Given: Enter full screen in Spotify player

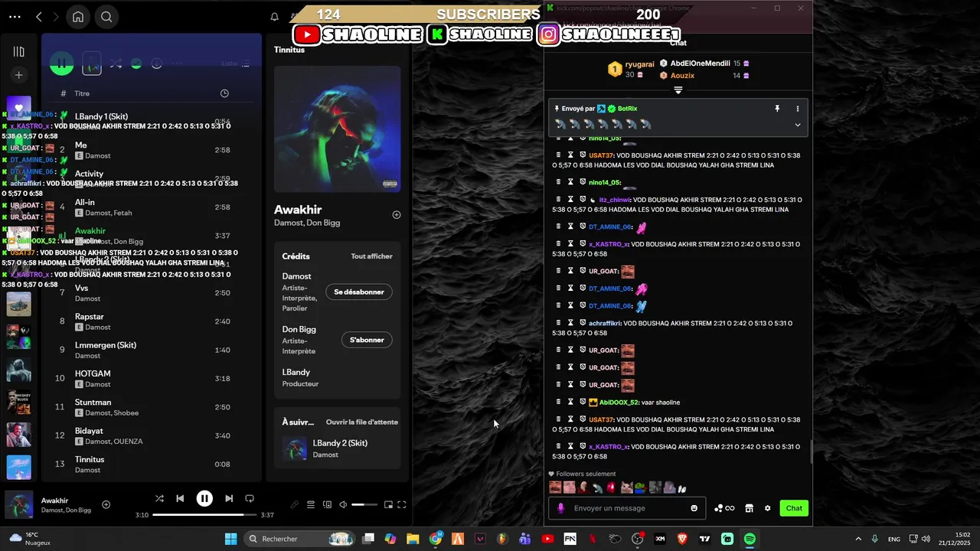Looking at the screenshot, I should click(401, 504).
